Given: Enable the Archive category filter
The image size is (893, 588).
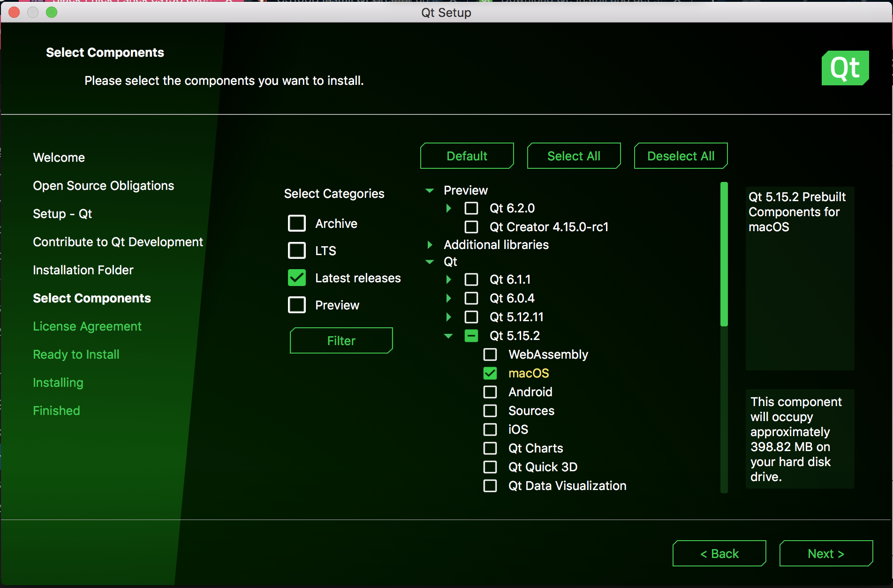Looking at the screenshot, I should coord(297,223).
